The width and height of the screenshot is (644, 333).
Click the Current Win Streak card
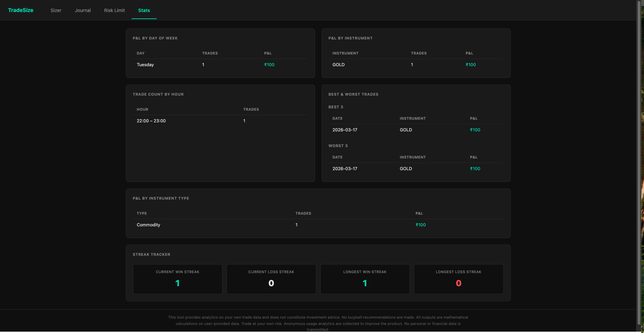[177, 279]
